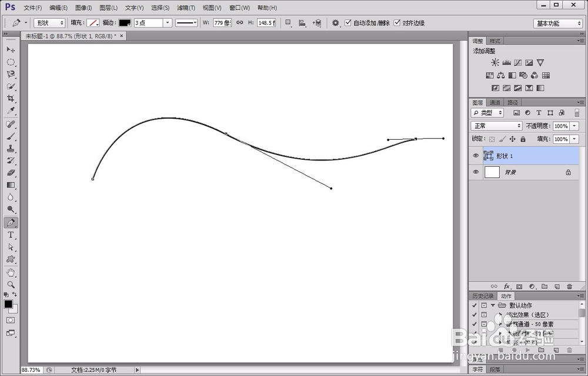Toggle auto add/delete checkbox
This screenshot has height=376, width=588.
348,23
